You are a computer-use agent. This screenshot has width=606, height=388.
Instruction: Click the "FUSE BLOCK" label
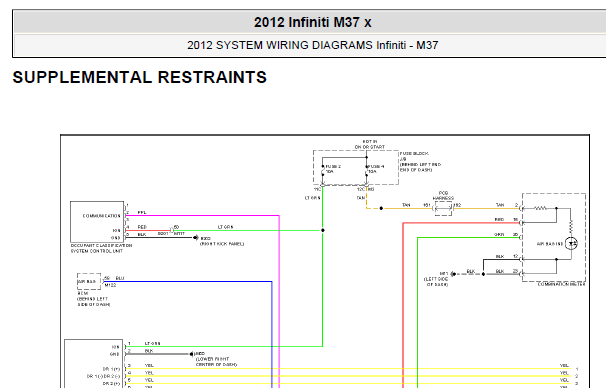coord(414,153)
